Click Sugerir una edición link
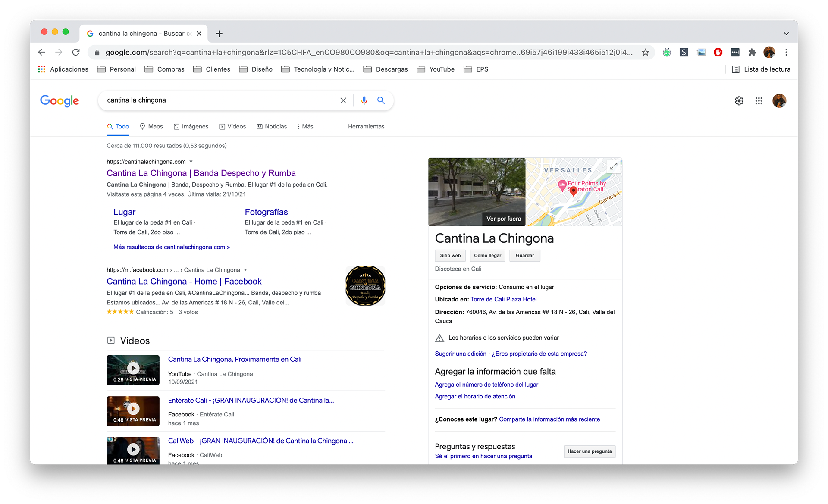828x504 pixels. pyautogui.click(x=460, y=354)
